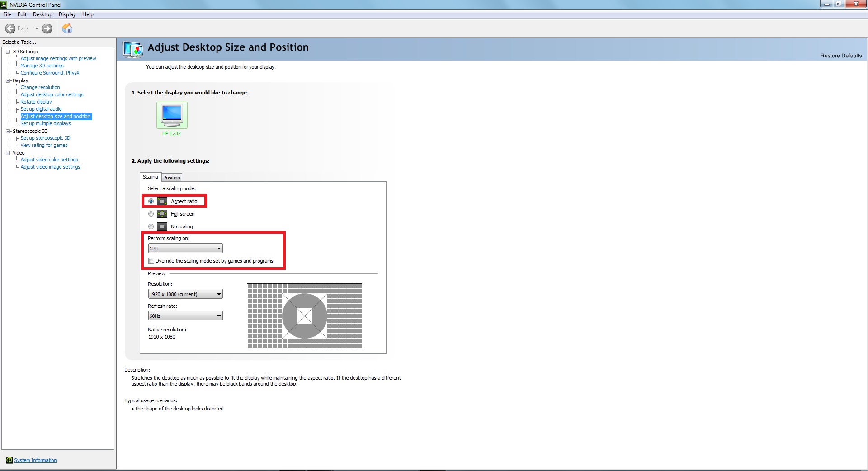868x471 pixels.
Task: Open Rotate display task
Action: (x=36, y=102)
